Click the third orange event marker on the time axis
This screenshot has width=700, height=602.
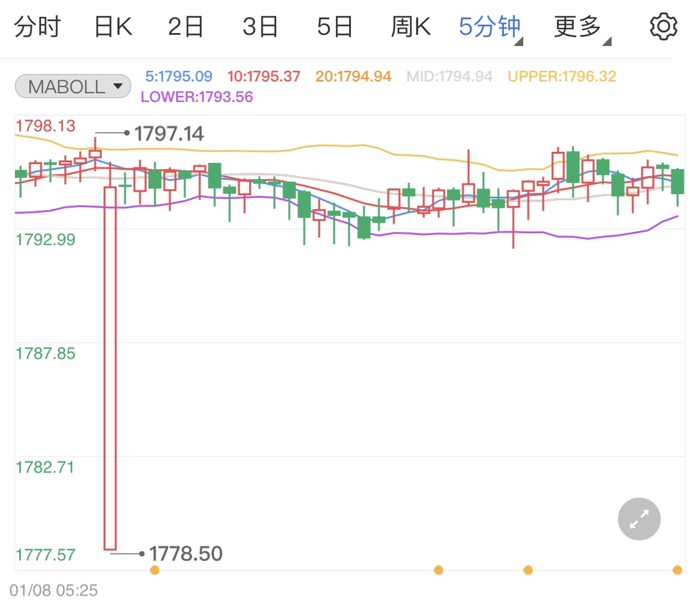click(x=528, y=570)
